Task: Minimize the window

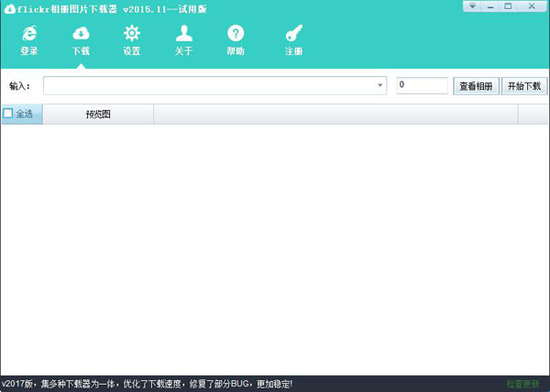Action: (490, 6)
